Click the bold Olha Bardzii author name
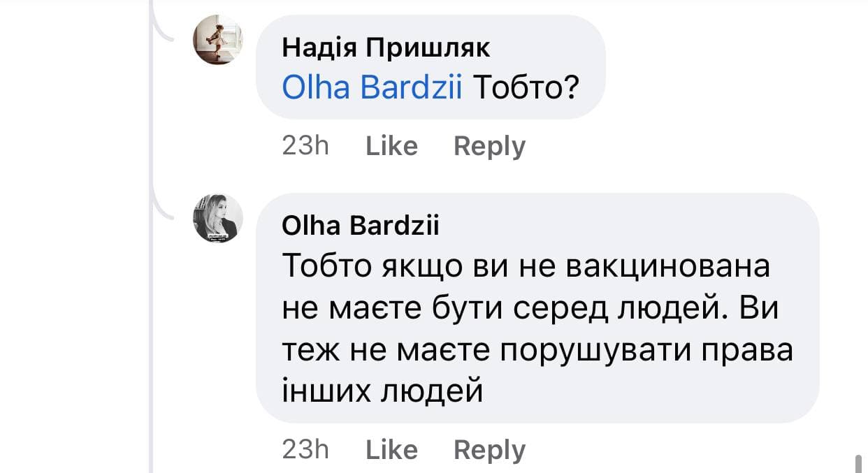The height and width of the screenshot is (473, 868). point(360,226)
